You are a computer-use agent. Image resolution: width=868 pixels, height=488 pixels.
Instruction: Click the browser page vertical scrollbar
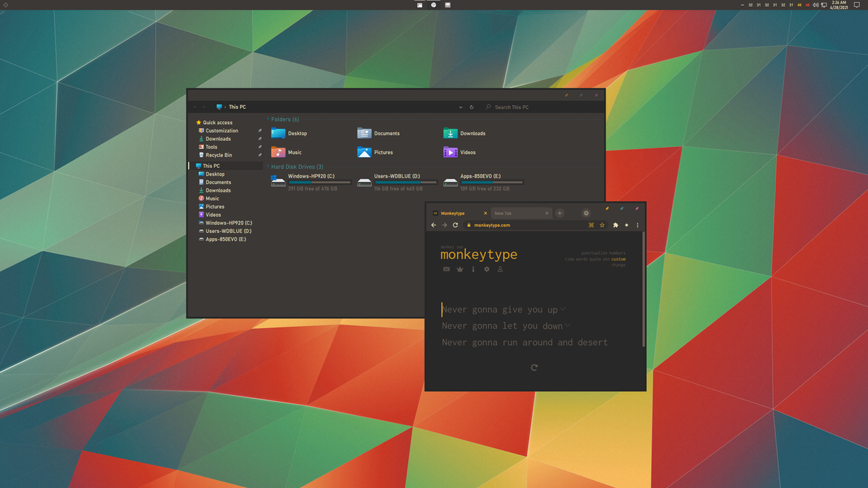click(644, 290)
